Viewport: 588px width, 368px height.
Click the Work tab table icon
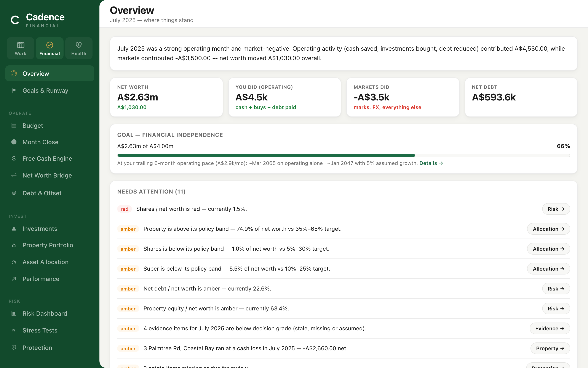pos(21,45)
